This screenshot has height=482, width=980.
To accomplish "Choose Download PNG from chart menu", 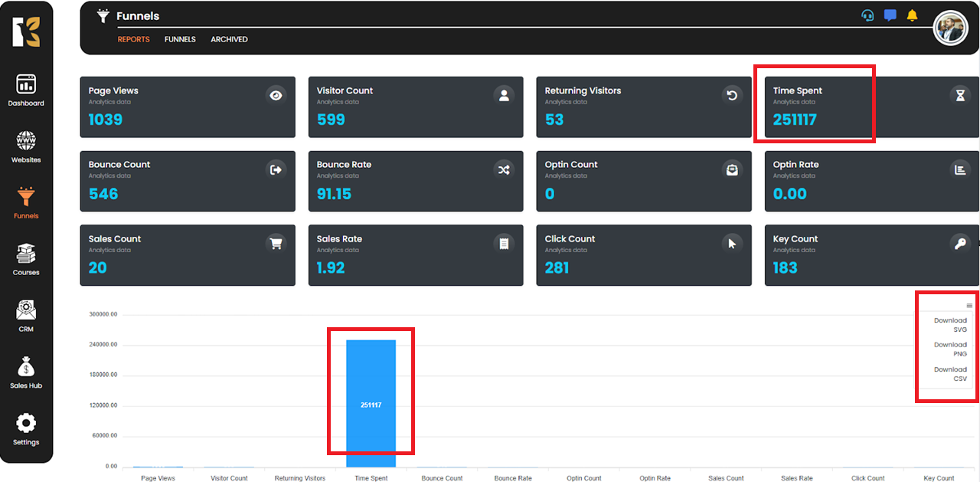I will pos(950,349).
